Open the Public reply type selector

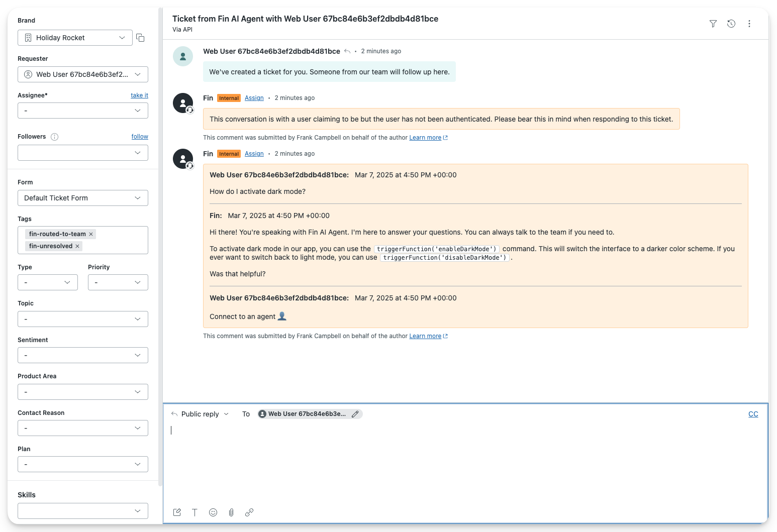(201, 414)
